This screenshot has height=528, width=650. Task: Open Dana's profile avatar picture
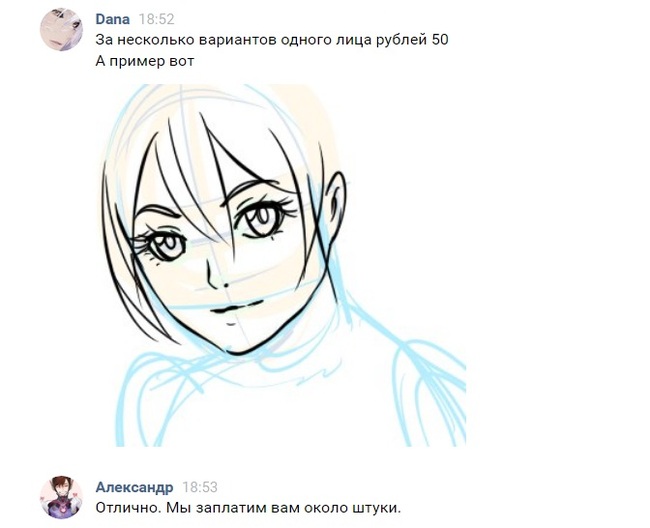(x=61, y=29)
